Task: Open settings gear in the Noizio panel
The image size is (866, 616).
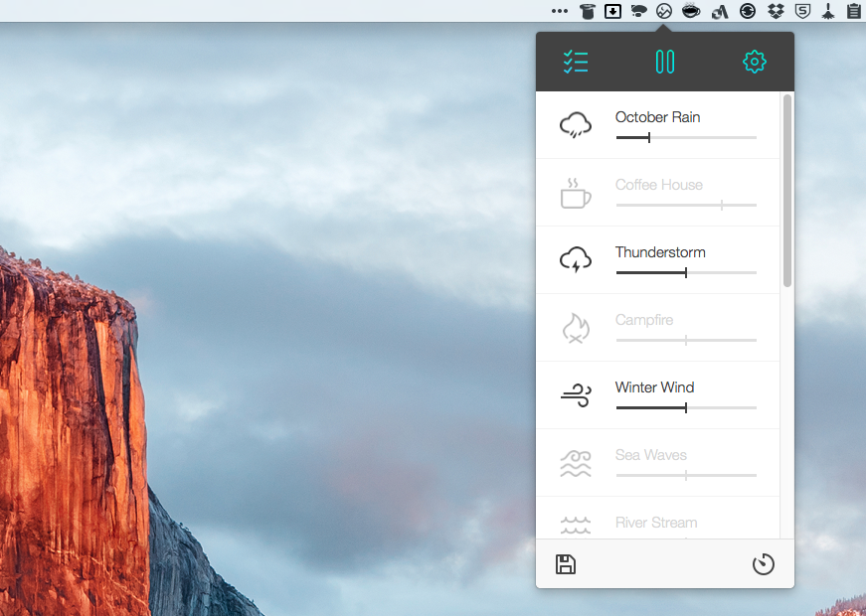Action: coord(755,62)
